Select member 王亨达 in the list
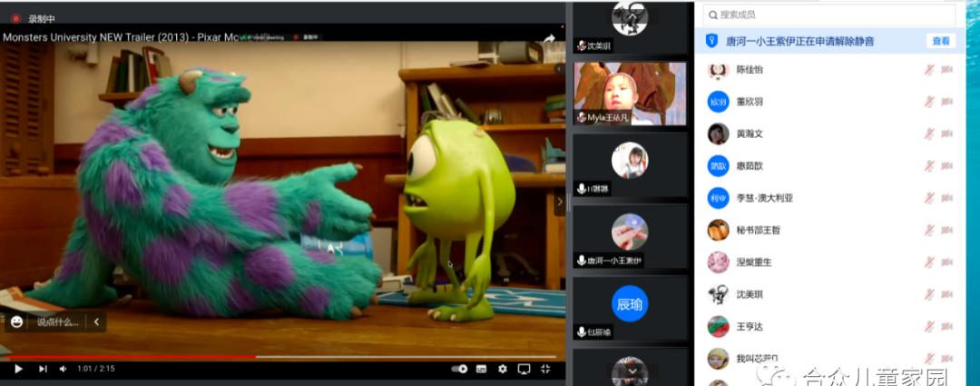This screenshot has height=386, width=980. point(830,327)
